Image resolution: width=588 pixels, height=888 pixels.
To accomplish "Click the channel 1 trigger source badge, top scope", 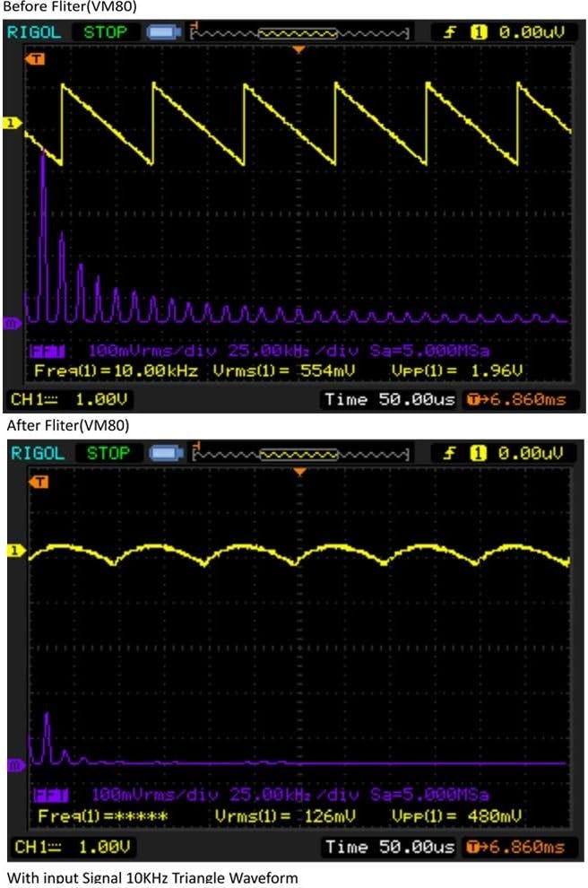I will tap(479, 32).
